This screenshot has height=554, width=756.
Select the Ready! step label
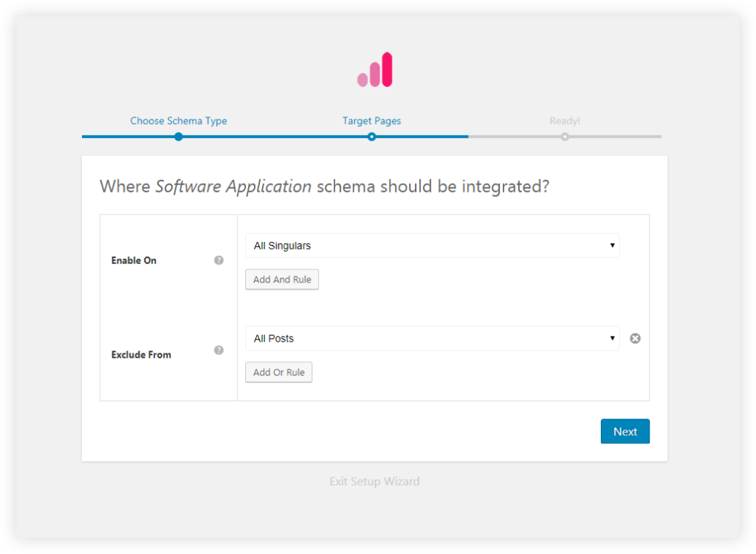pos(565,120)
